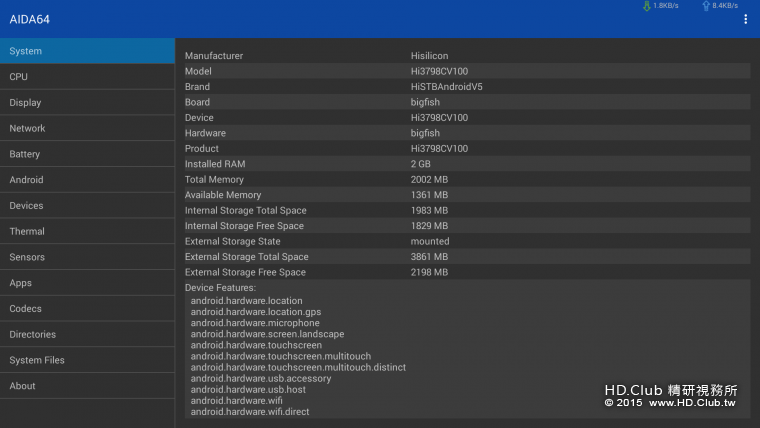Image resolution: width=760 pixels, height=428 pixels.
Task: Open the CPU section
Action: pyautogui.click(x=87, y=77)
